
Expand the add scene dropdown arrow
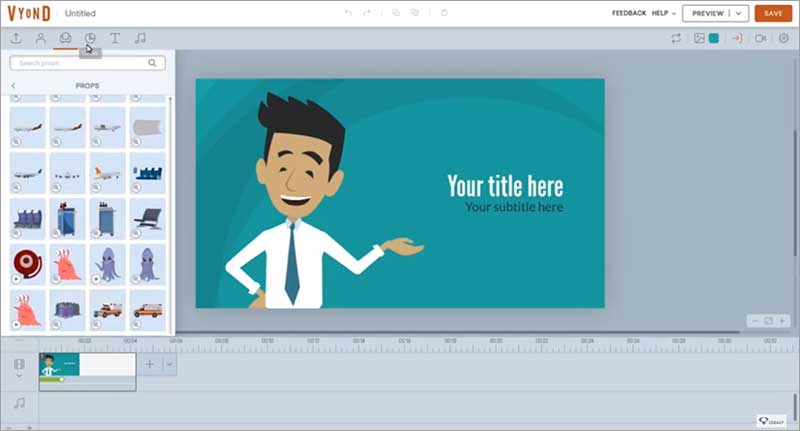click(x=170, y=365)
